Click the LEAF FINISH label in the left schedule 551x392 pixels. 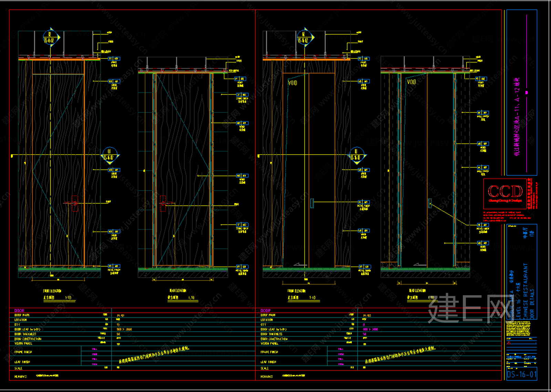(22, 362)
